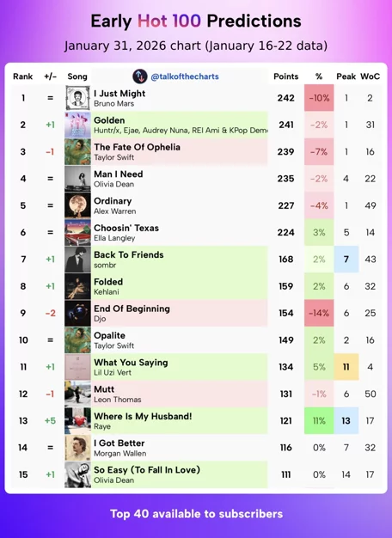Select I Just Might album cover
The width and height of the screenshot is (392, 538).
[x=78, y=98]
